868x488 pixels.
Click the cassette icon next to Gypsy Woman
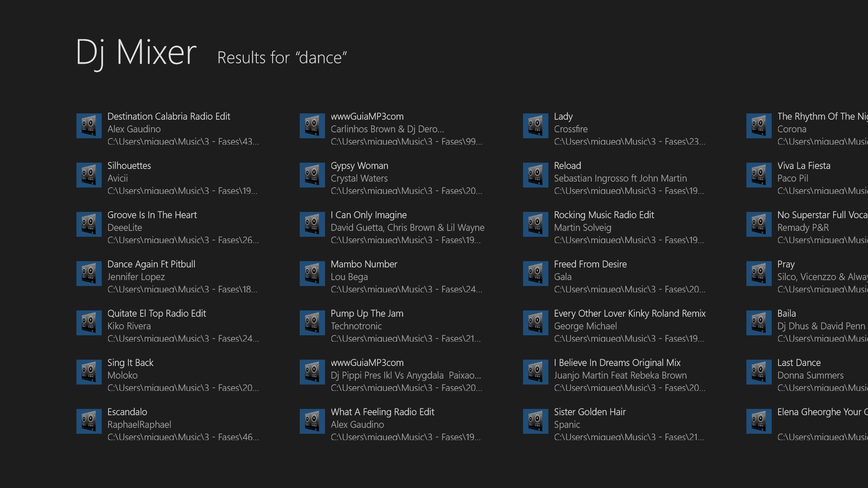(x=312, y=175)
